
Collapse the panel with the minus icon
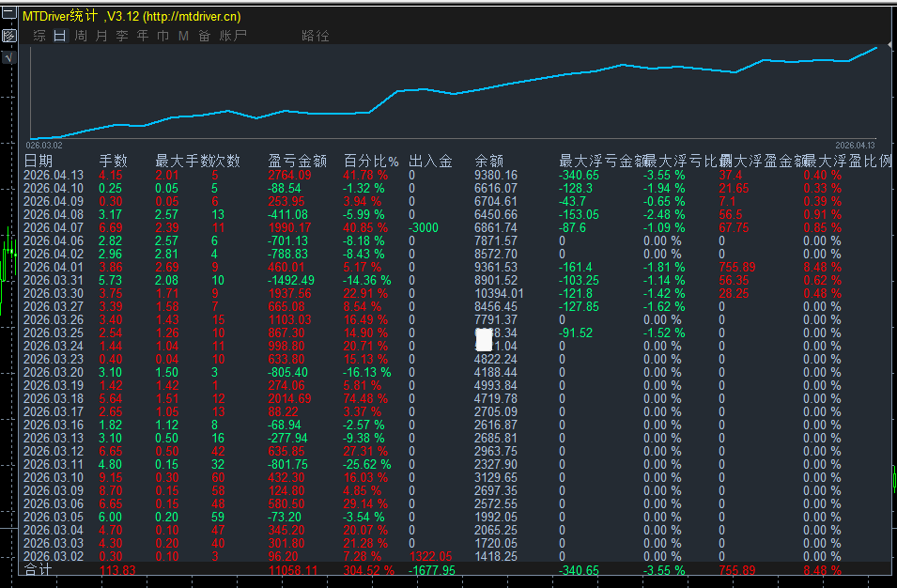point(9,14)
